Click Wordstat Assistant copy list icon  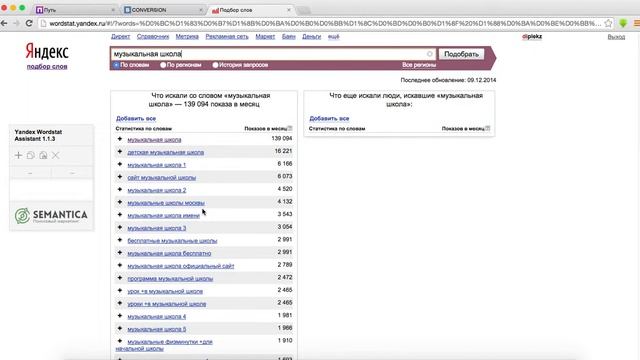coord(31,156)
